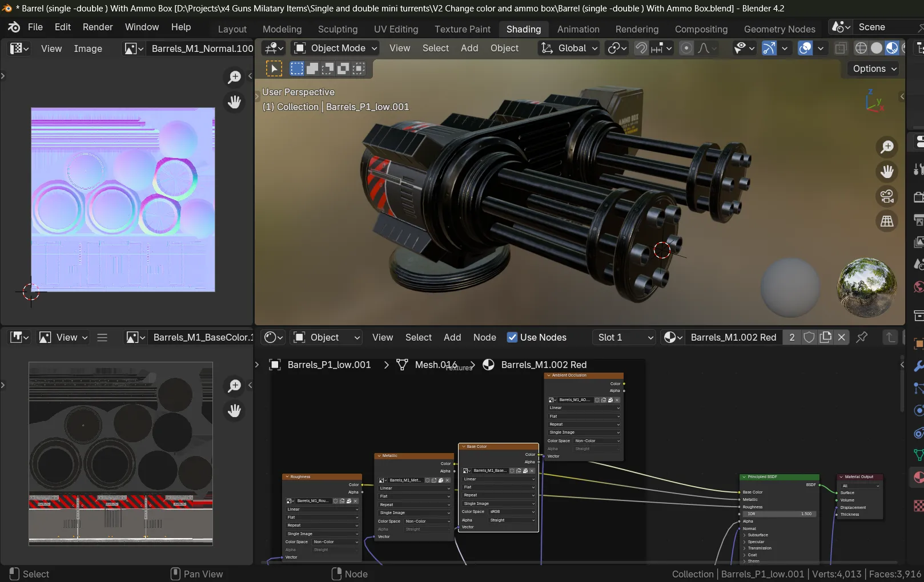Click the pin icon in node editor header
924x582 pixels.
(x=862, y=337)
